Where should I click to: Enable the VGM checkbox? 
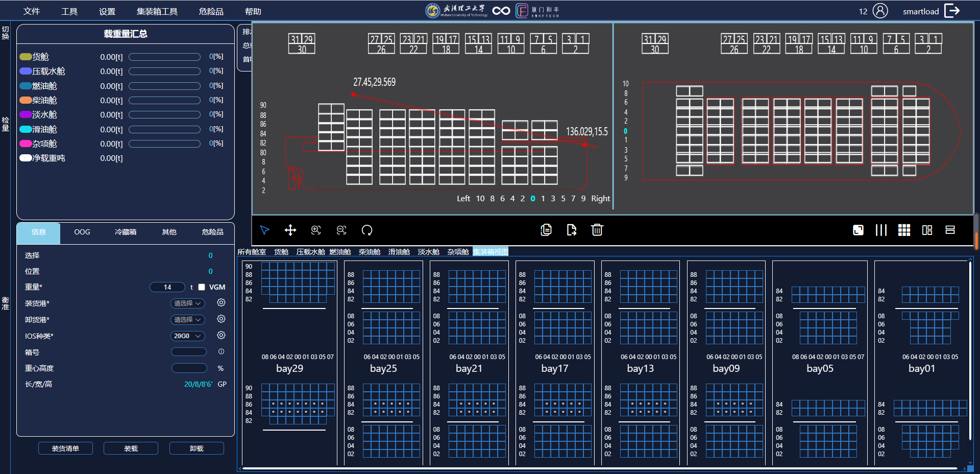click(201, 287)
